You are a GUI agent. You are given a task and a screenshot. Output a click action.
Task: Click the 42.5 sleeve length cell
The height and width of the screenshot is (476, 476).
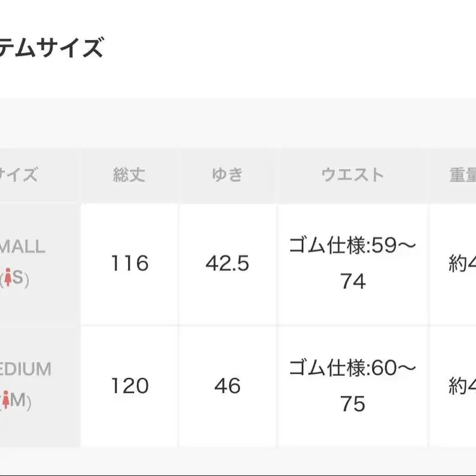coord(227,264)
